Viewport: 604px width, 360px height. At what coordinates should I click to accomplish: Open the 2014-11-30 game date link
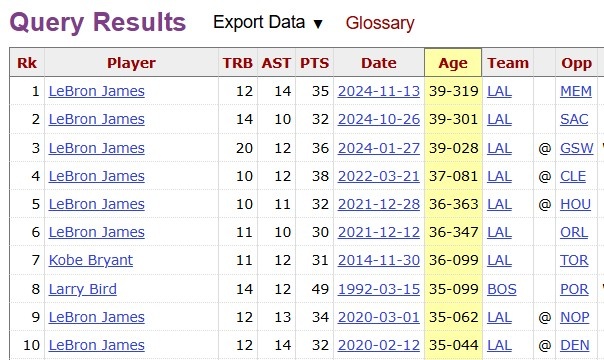pyautogui.click(x=379, y=260)
